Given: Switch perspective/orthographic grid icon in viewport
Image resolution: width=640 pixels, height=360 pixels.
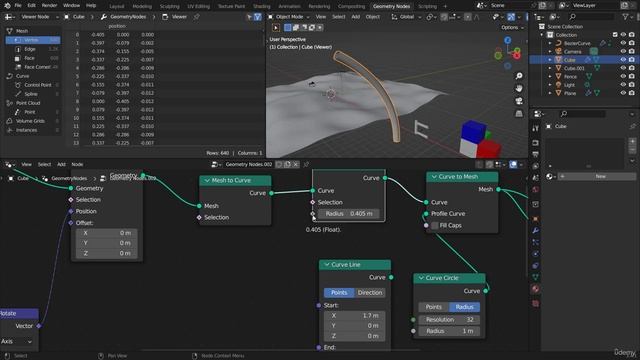Looking at the screenshot, I should (519, 113).
